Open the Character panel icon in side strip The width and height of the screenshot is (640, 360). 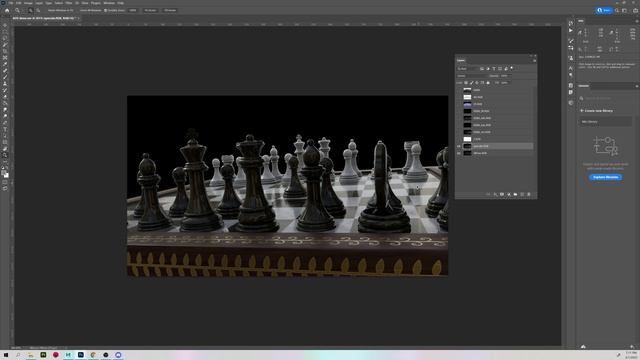(571, 68)
